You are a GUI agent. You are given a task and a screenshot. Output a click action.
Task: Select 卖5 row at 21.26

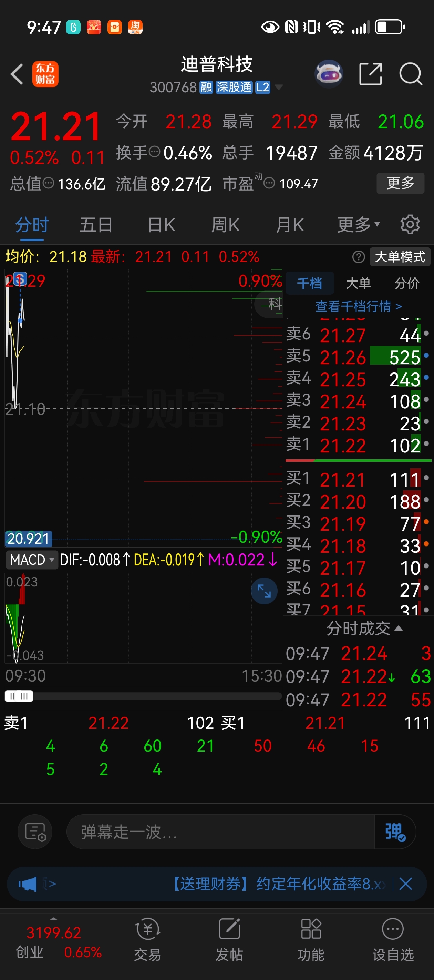tap(358, 357)
